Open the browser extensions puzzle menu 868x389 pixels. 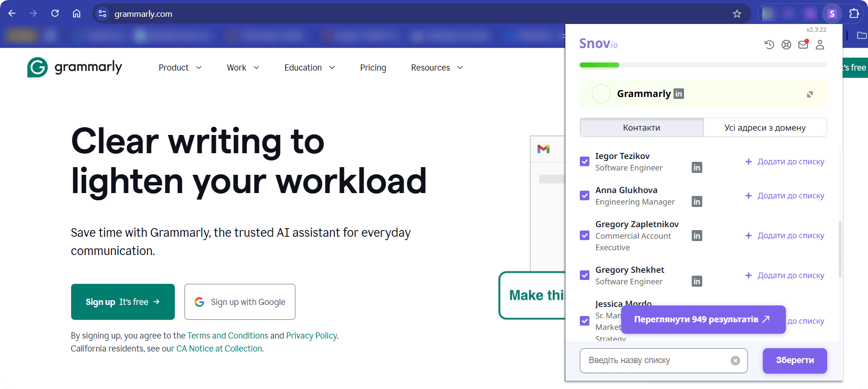pyautogui.click(x=854, y=13)
